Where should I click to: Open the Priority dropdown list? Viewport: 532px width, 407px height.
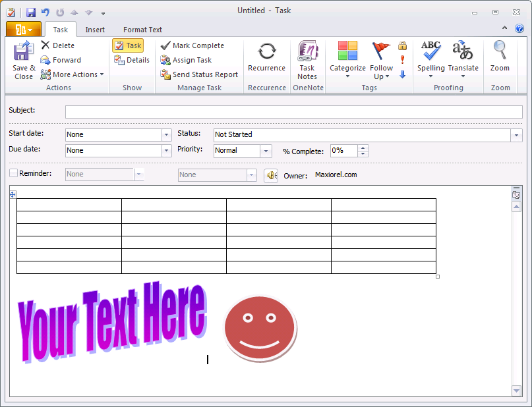click(266, 151)
